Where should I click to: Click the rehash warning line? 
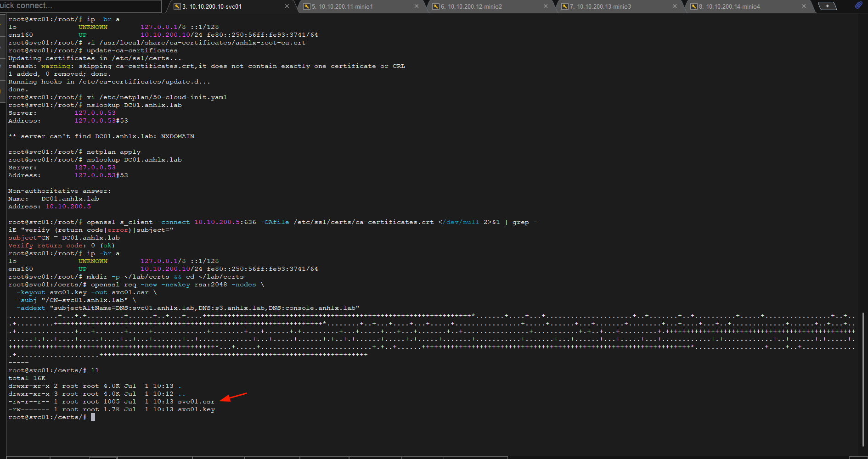click(x=207, y=66)
